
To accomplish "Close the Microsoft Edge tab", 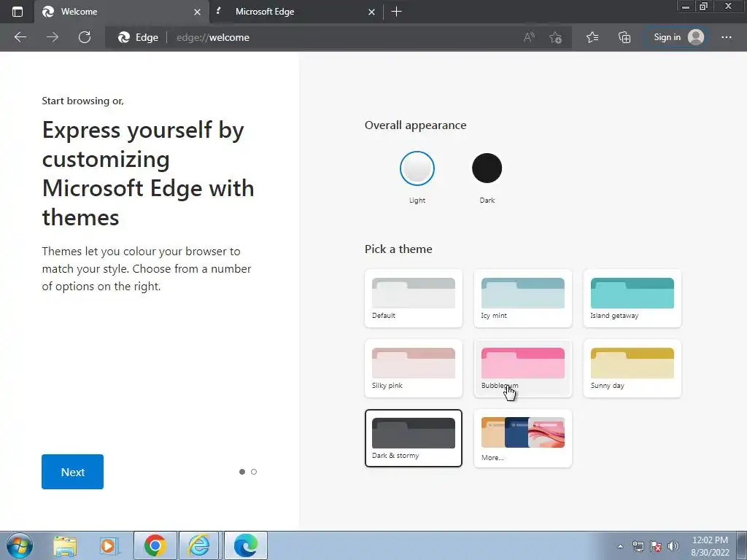I will [371, 12].
